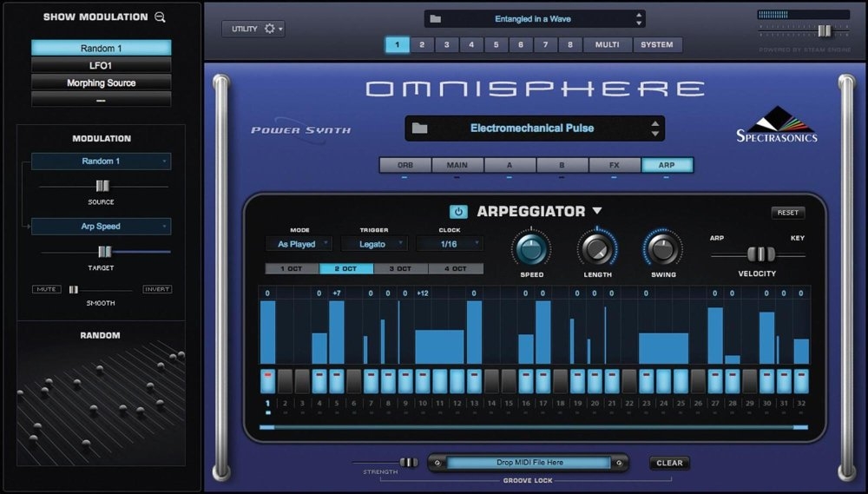This screenshot has width=868, height=494.
Task: Click the Velocity Arp/Key slider
Action: pyautogui.click(x=760, y=254)
